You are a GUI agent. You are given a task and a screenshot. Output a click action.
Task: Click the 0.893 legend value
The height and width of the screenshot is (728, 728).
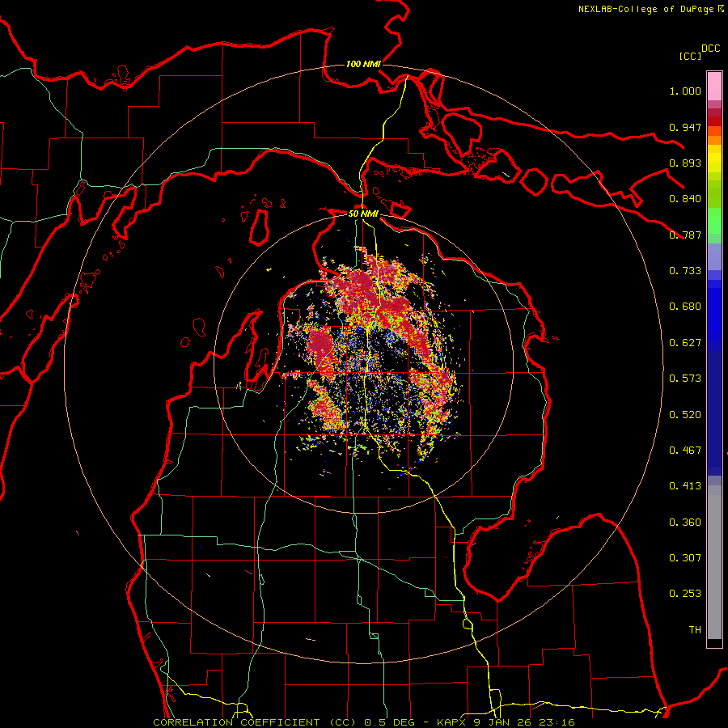[685, 163]
